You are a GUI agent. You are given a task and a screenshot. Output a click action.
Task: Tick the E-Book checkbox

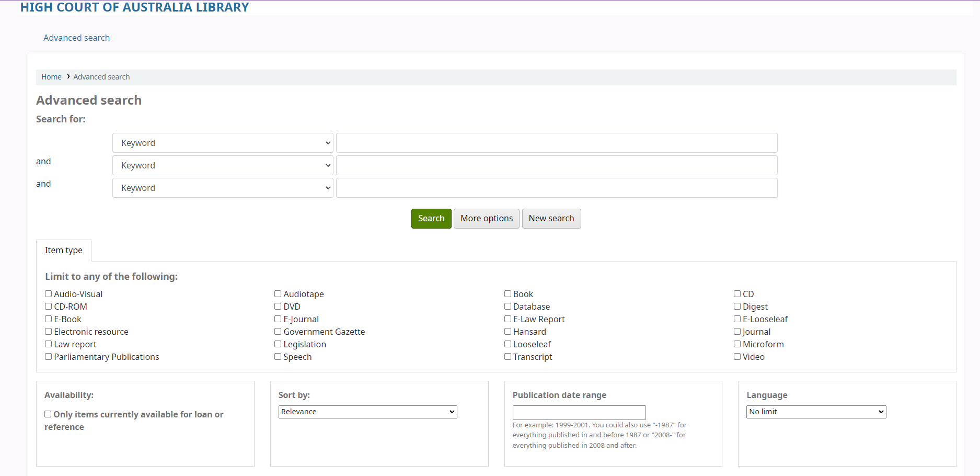pos(48,319)
